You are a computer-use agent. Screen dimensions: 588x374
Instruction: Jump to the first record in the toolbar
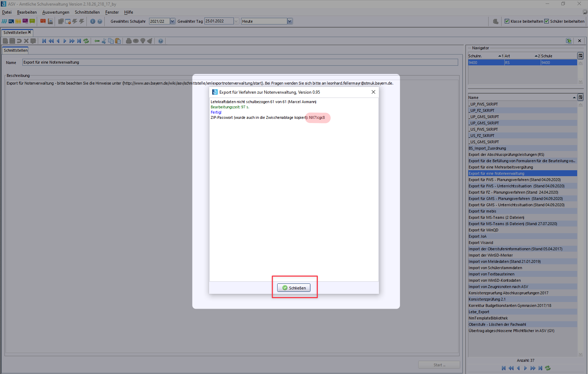point(44,41)
